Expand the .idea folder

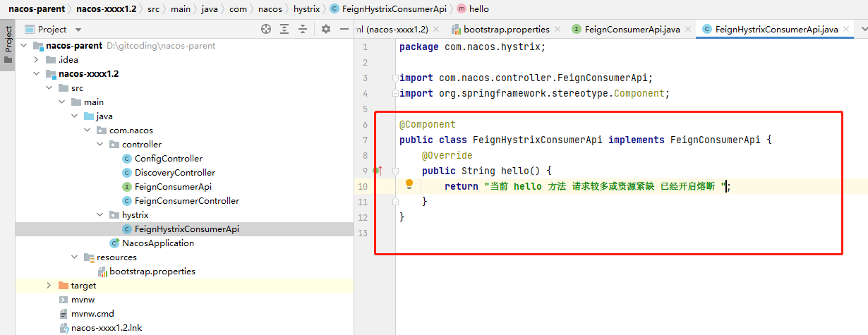37,60
